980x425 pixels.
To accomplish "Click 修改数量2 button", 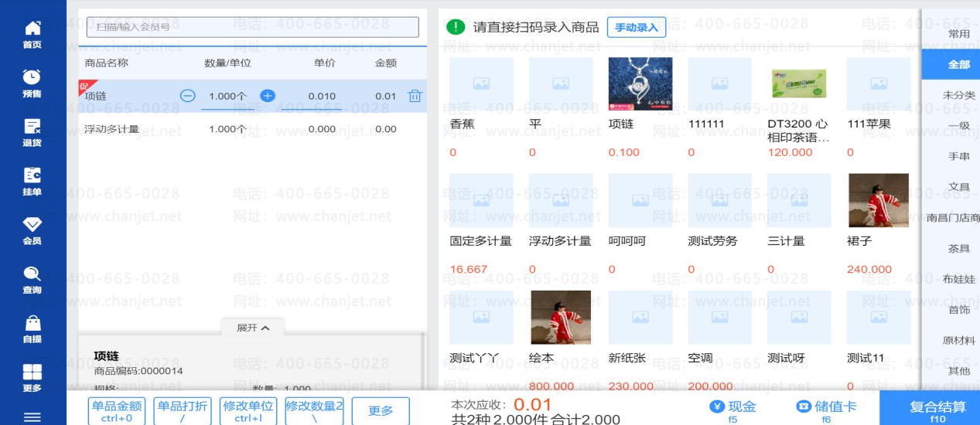I will (x=314, y=411).
